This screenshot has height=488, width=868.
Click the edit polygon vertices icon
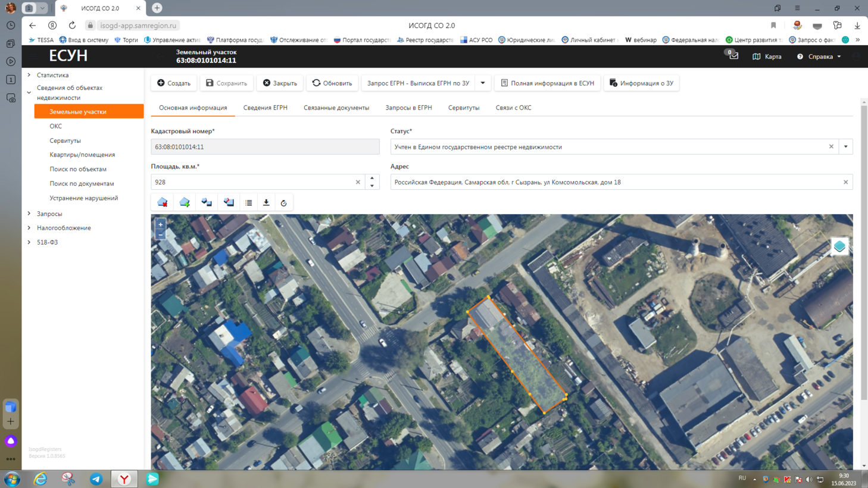pyautogui.click(x=229, y=202)
